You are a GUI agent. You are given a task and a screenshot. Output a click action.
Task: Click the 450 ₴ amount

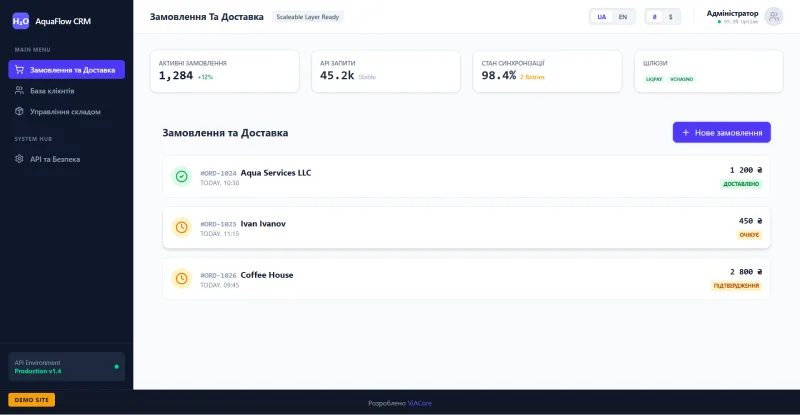click(x=751, y=221)
